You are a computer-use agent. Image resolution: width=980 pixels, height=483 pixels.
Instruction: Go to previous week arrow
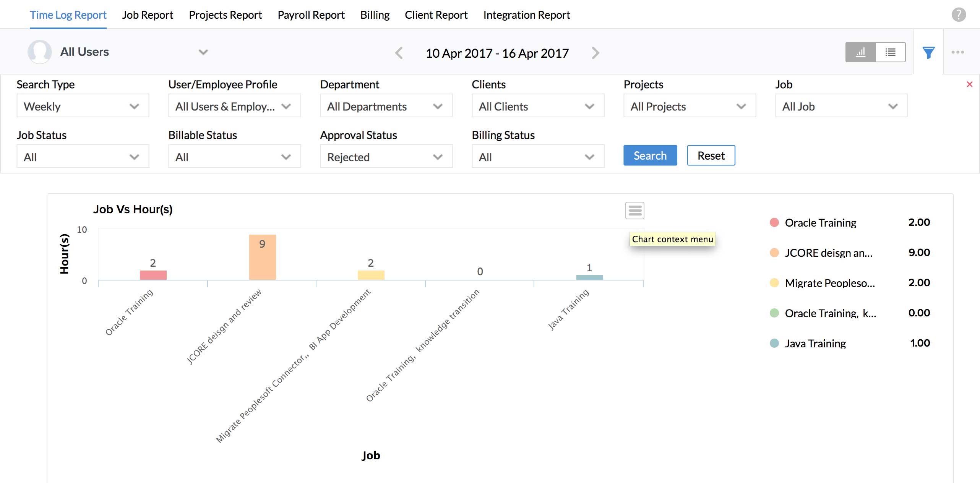[399, 53]
